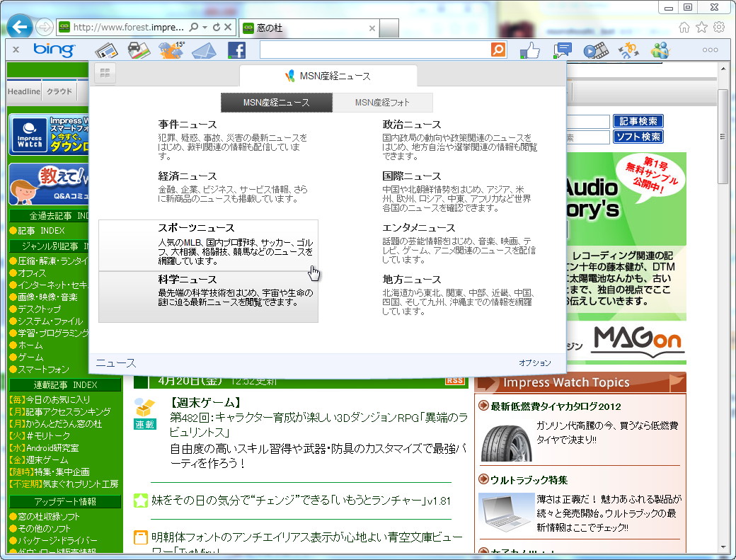Click inside the Bing search input field
Screen dimensions: 736x560
[368, 50]
